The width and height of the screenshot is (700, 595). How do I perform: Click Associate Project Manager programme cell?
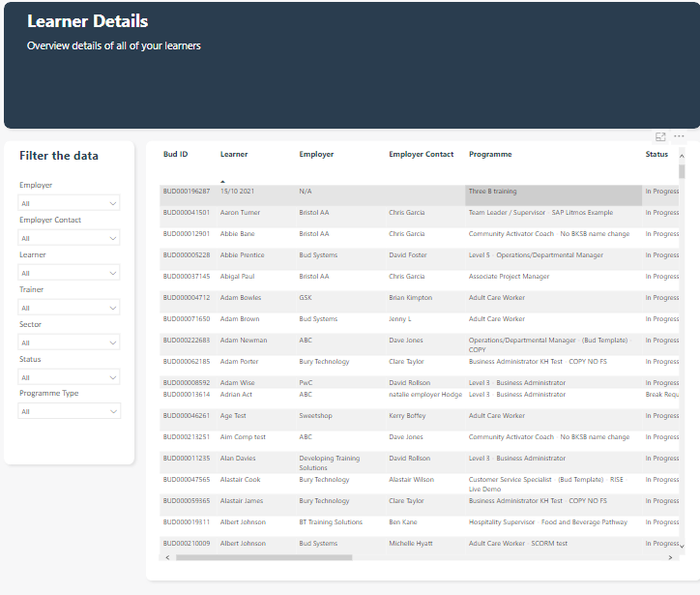pos(509,277)
